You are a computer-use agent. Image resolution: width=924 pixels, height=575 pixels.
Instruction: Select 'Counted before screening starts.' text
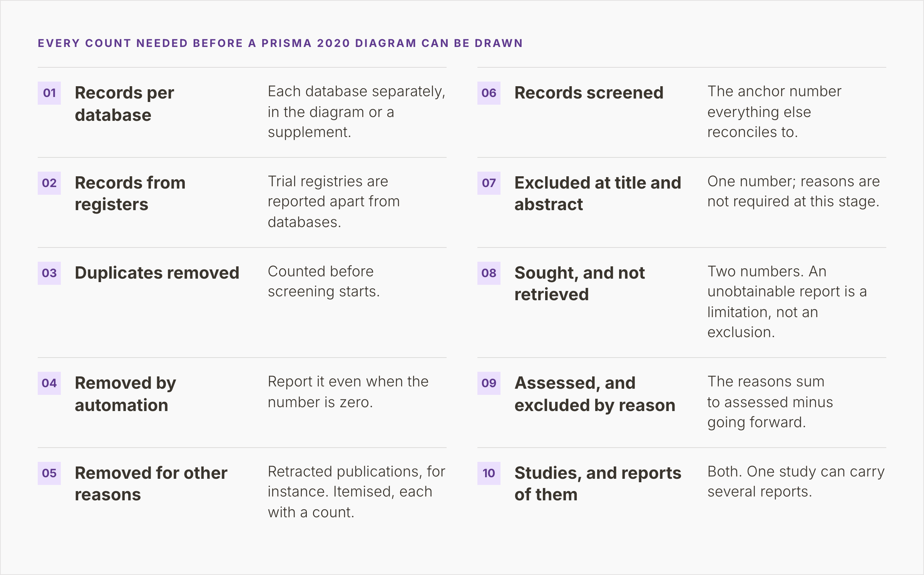pyautogui.click(x=324, y=281)
